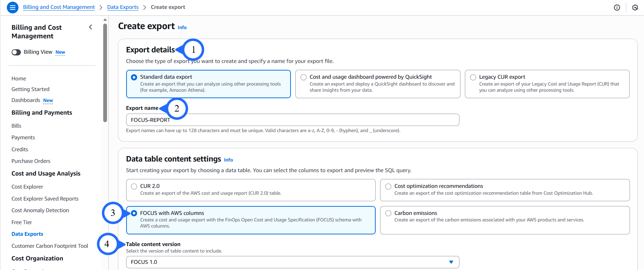Select the CUR 2.0 data table
The height and width of the screenshot is (270, 644).
point(134,187)
